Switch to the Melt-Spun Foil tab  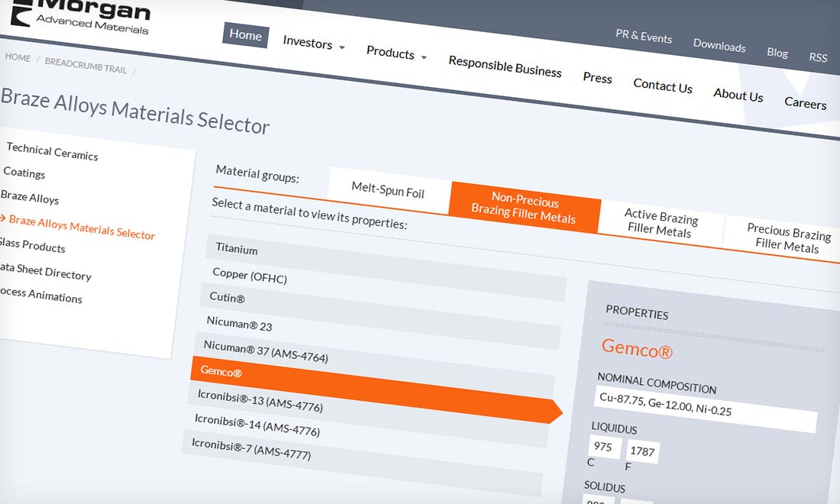[388, 189]
